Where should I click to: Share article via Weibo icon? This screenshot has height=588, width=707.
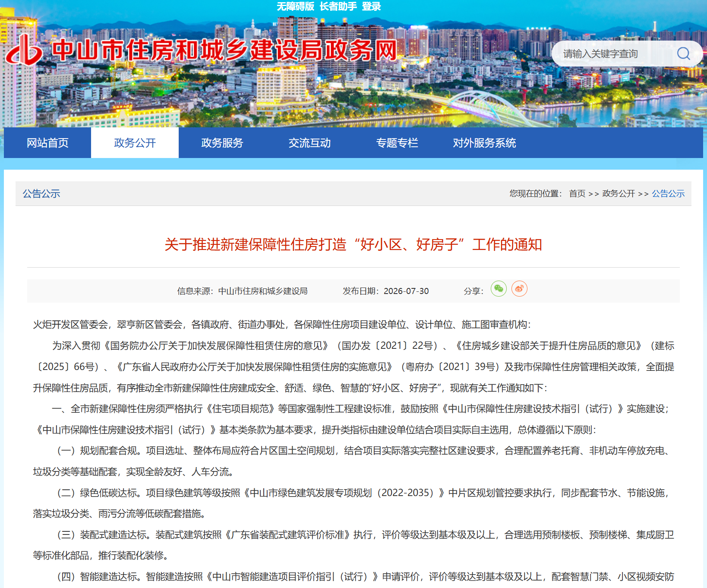519,289
